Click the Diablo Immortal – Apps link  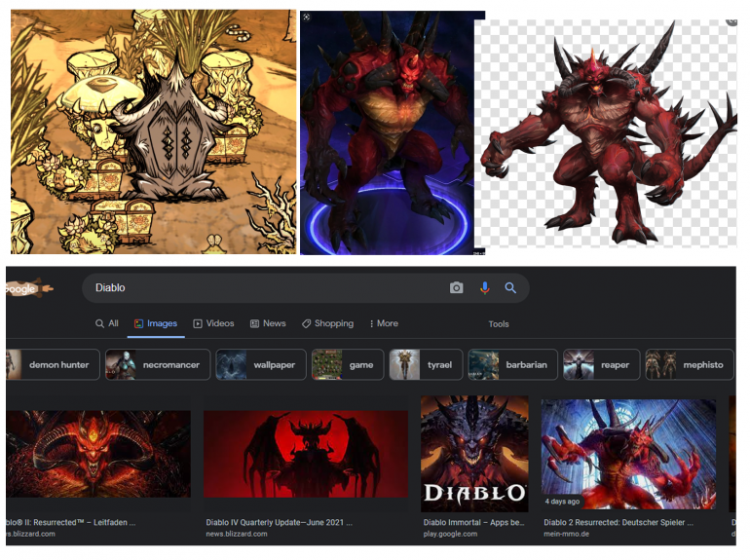point(473,523)
